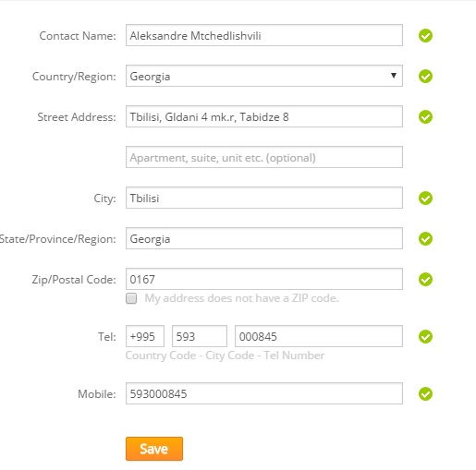Click the green checkmark beside Zip/Postal Code

(x=425, y=280)
